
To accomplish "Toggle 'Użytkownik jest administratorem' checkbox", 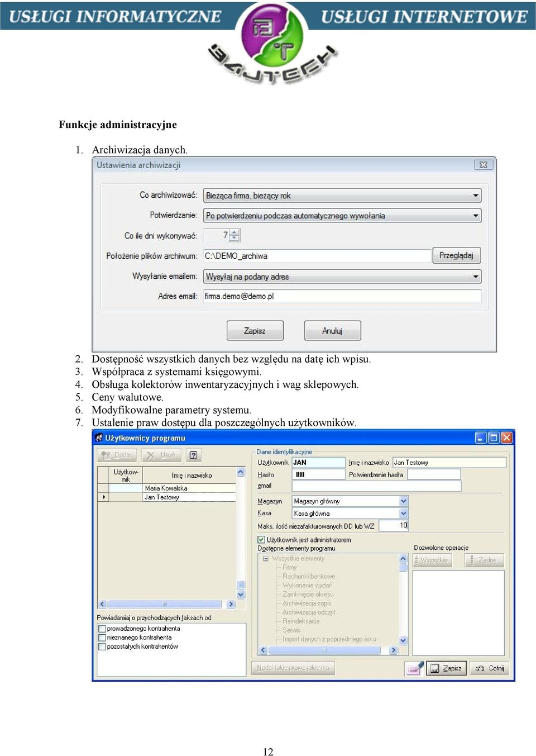I will pos(261,540).
